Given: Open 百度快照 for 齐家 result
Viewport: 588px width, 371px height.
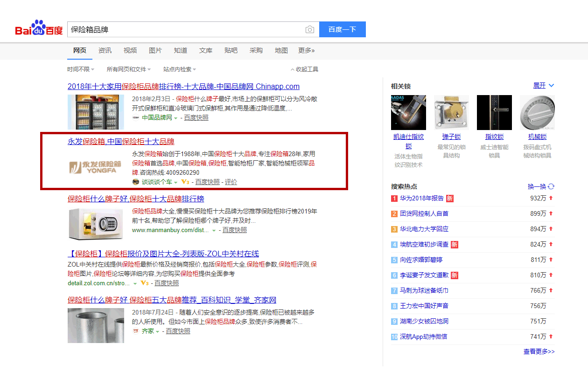Looking at the screenshot, I should click(x=178, y=331).
